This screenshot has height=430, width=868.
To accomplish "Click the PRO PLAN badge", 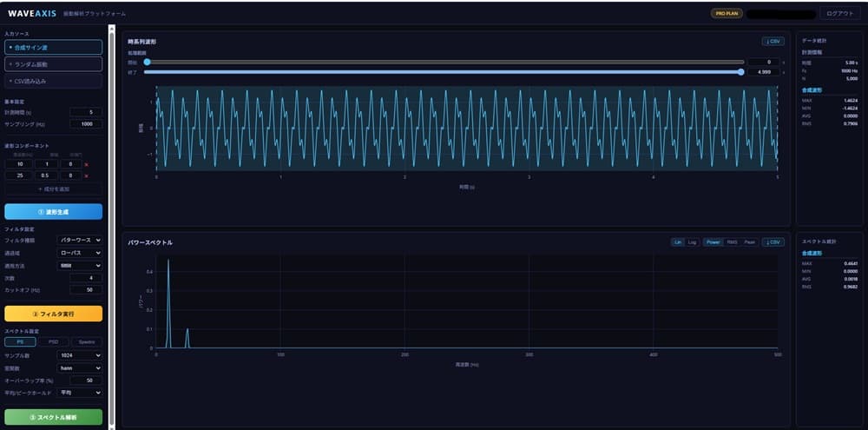I will coord(727,13).
